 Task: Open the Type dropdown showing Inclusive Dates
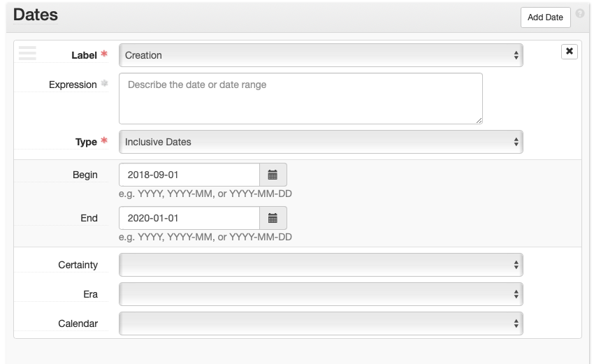point(321,142)
